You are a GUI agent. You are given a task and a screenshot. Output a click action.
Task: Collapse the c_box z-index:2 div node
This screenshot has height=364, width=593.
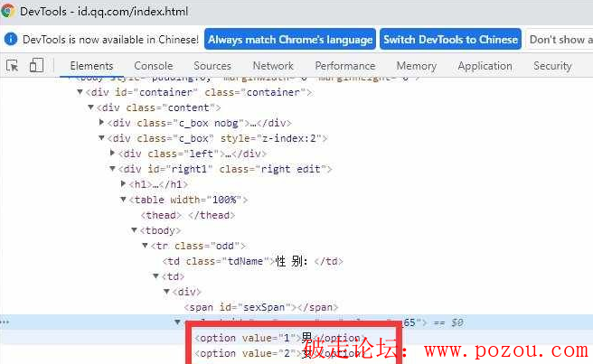click(x=101, y=138)
